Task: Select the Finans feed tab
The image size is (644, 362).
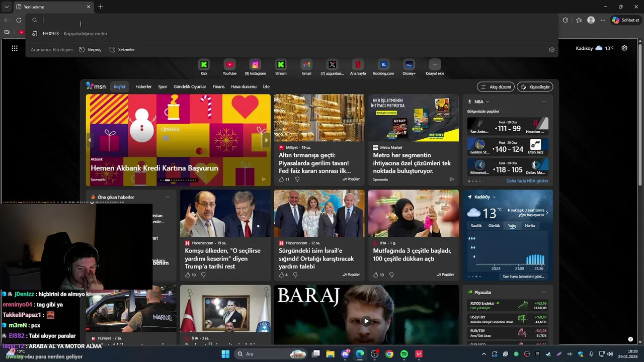Action: pos(218,86)
